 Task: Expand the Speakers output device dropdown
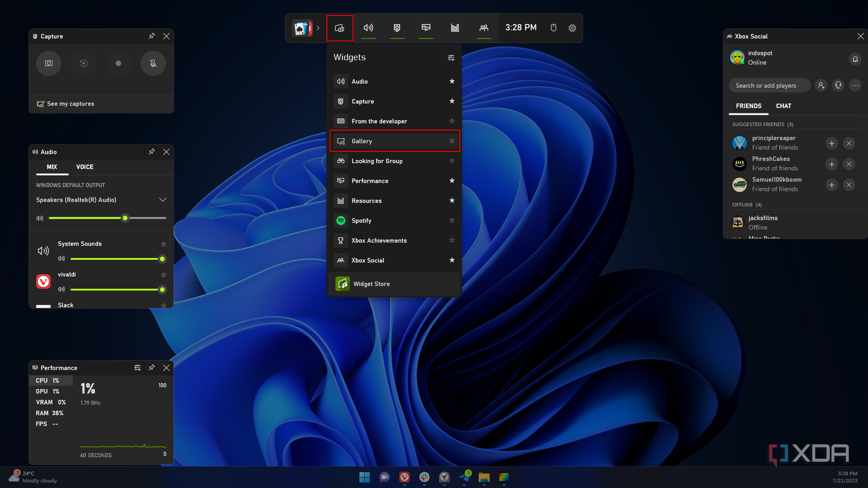pyautogui.click(x=163, y=200)
